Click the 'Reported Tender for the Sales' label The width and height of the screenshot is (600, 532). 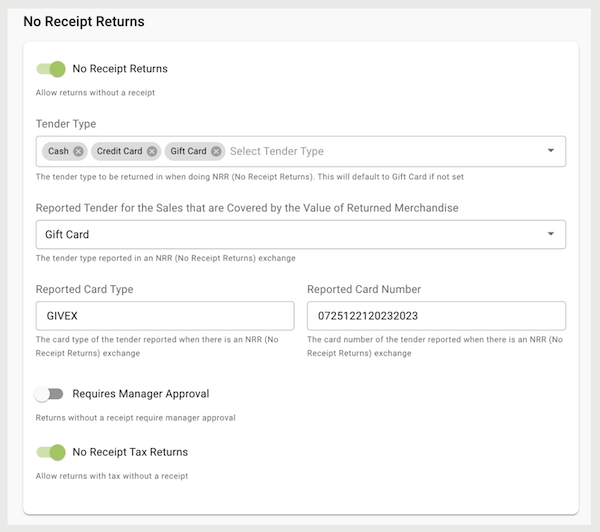247,208
